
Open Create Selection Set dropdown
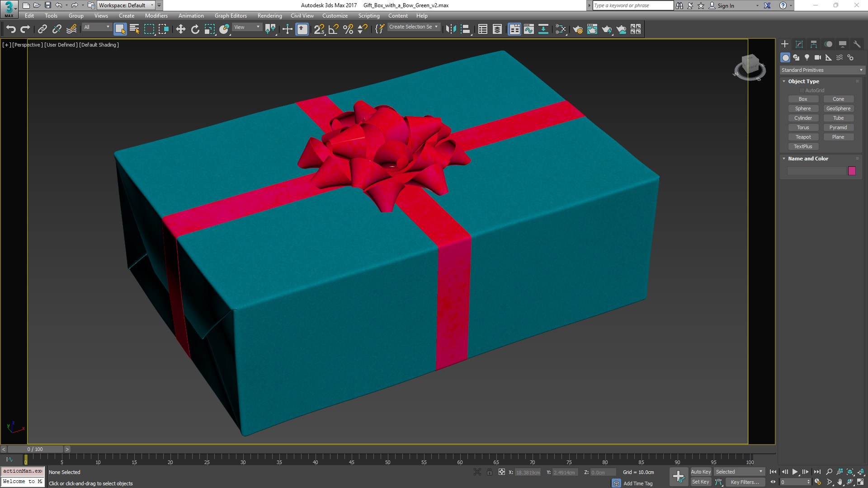click(x=414, y=27)
